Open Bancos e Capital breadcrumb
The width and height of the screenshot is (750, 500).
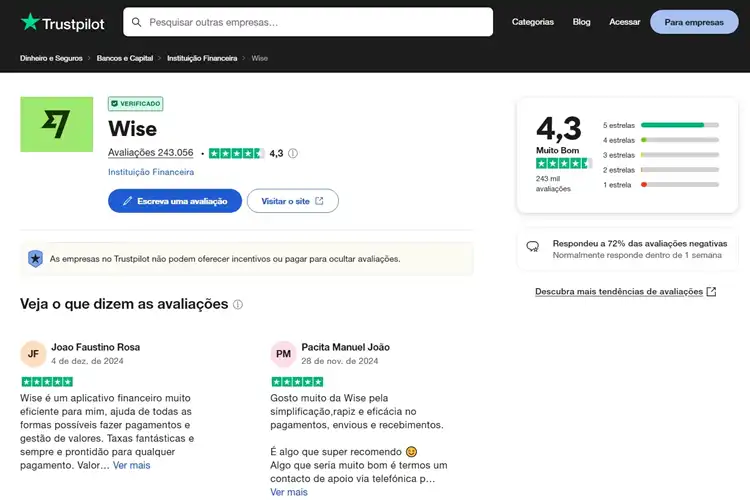tap(125, 58)
